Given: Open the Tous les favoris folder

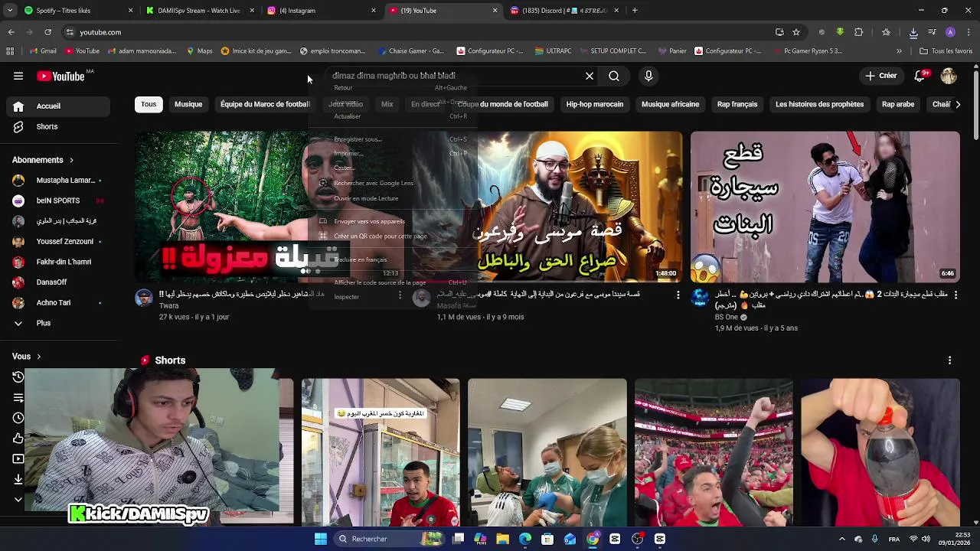Looking at the screenshot, I should 946,51.
